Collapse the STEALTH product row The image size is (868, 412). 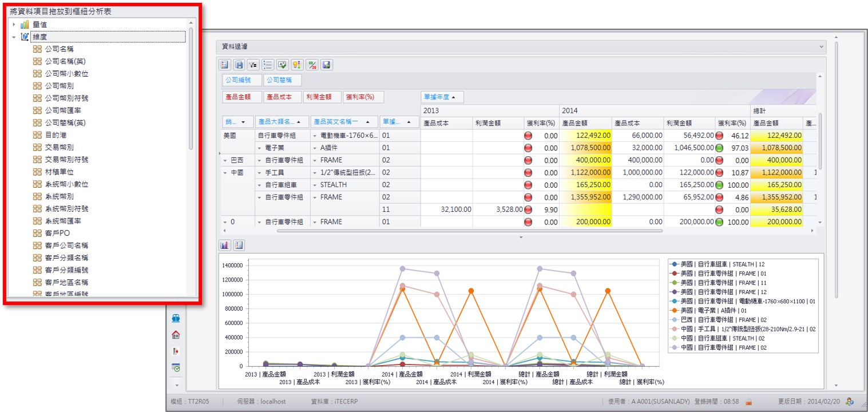315,185
